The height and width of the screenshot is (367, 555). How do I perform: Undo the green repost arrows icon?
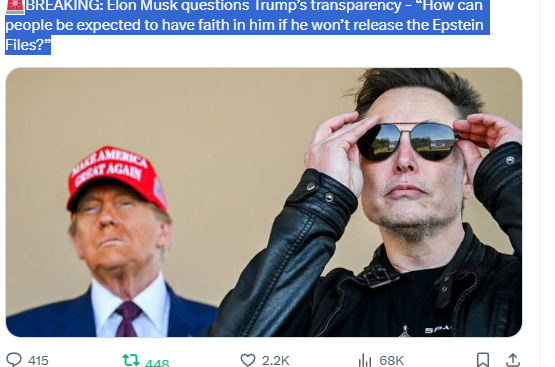coord(131,360)
